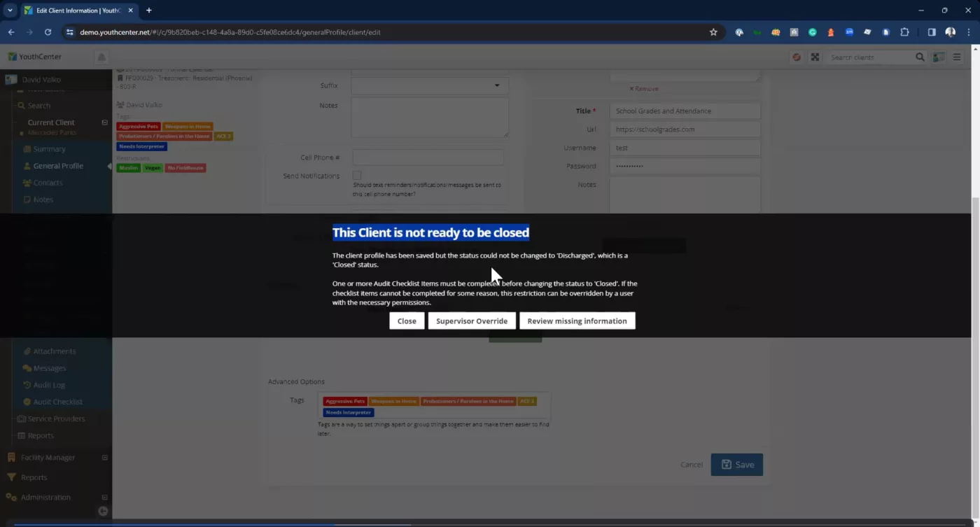Click the Search clients input field

point(869,57)
